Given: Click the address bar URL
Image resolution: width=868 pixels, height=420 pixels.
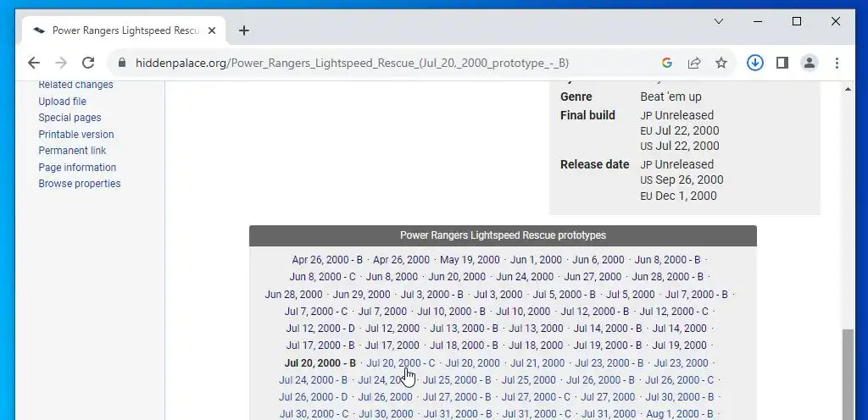Looking at the screenshot, I should pyautogui.click(x=352, y=63).
